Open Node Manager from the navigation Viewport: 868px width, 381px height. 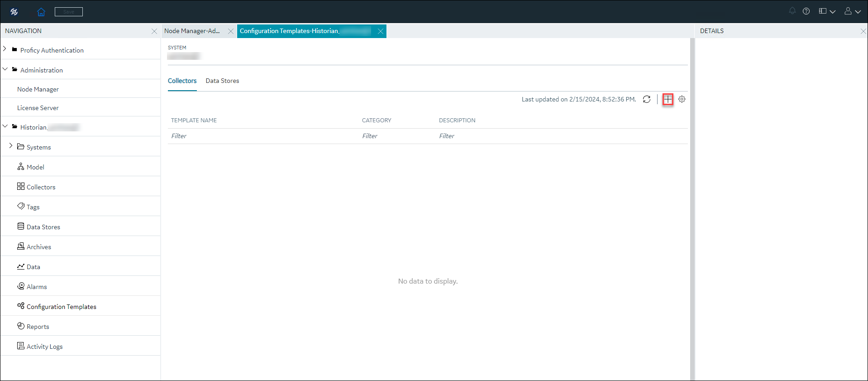[38, 89]
